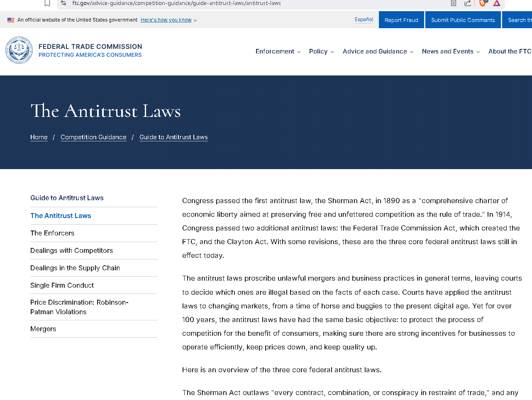Viewport: 532px width, 400px height.
Task: Click Submit Public Comments button
Action: [463, 20]
